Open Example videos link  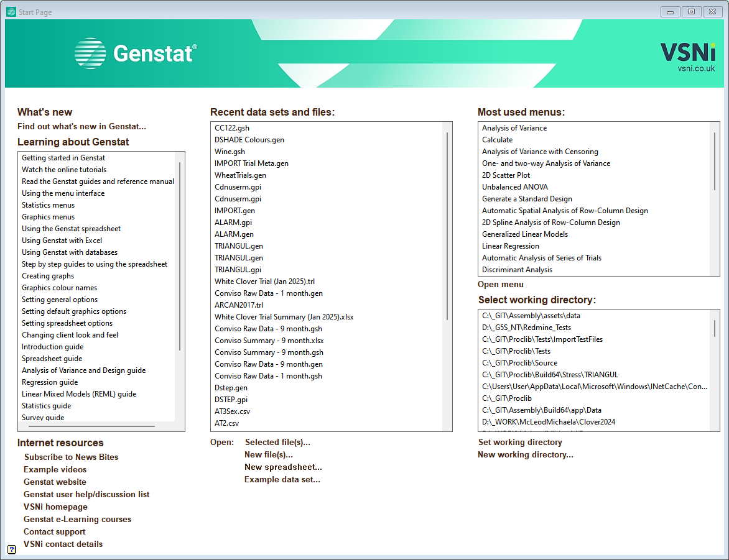(55, 469)
